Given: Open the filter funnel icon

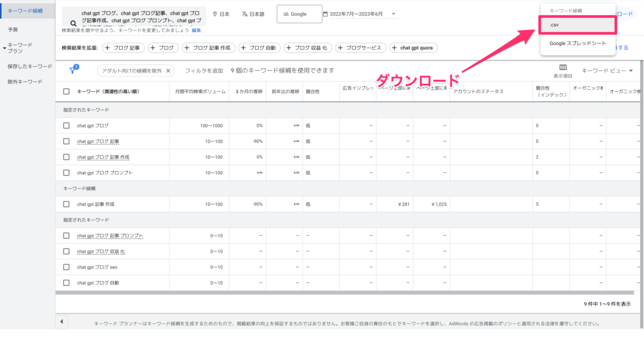Looking at the screenshot, I should (74, 70).
